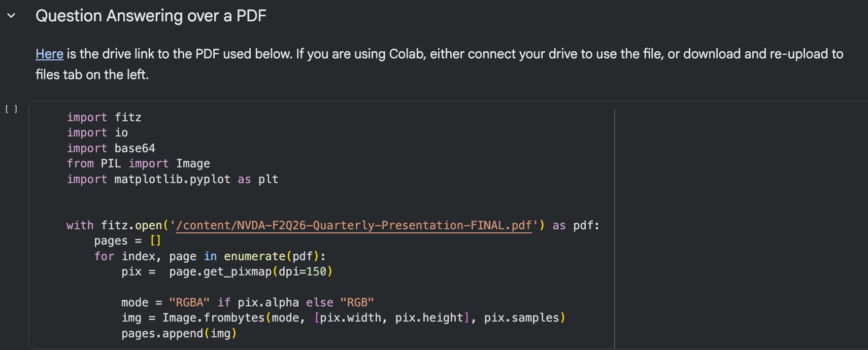
Task: Click the "pages = []" assignment line
Action: tap(127, 240)
